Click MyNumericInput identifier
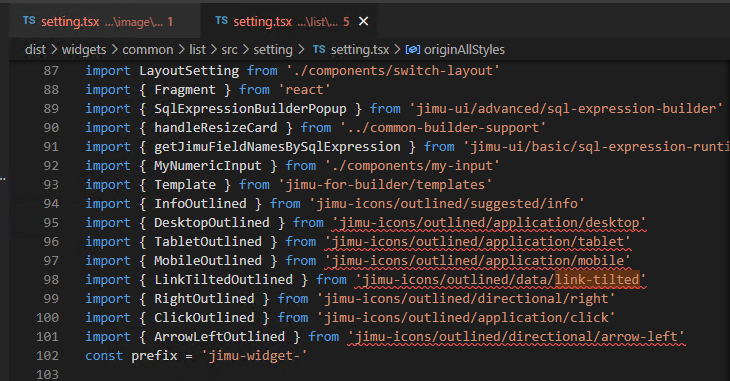 [x=208, y=166]
